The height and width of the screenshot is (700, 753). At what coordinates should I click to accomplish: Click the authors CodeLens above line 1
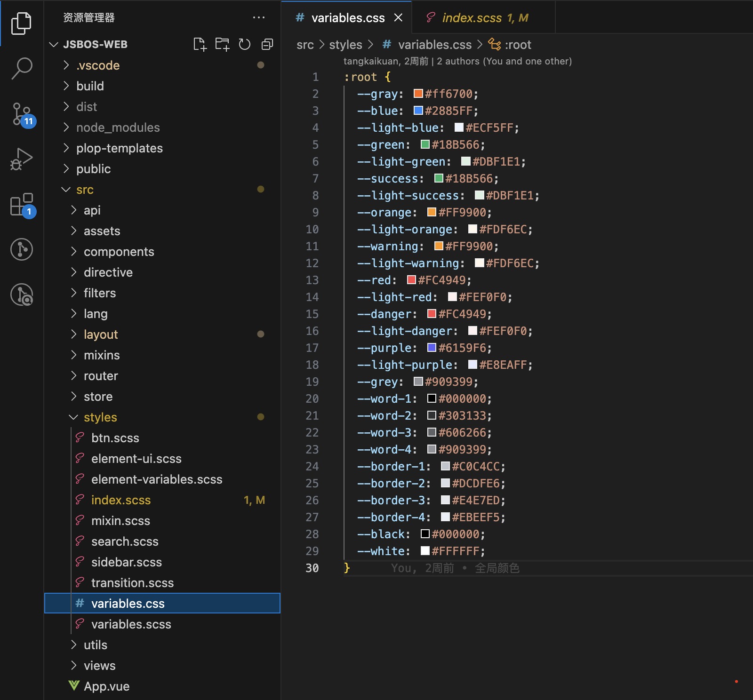pyautogui.click(x=457, y=61)
